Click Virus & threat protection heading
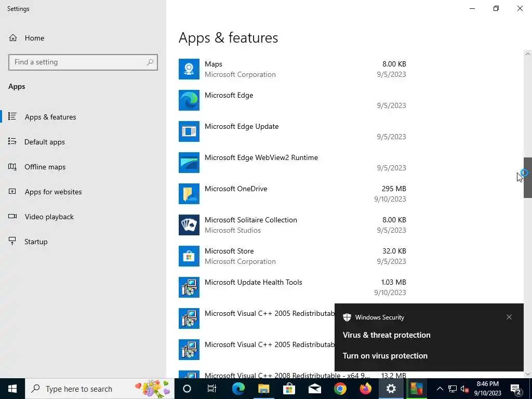This screenshot has height=399, width=532. point(387,335)
